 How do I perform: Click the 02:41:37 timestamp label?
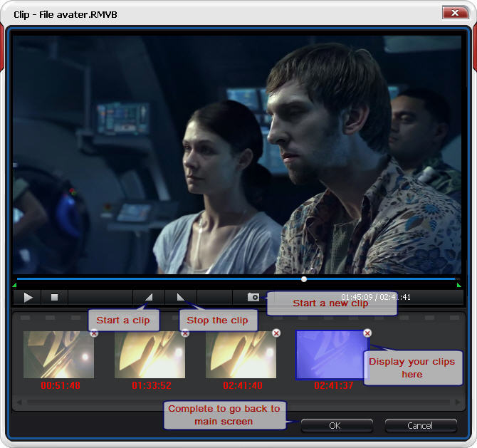pyautogui.click(x=334, y=385)
